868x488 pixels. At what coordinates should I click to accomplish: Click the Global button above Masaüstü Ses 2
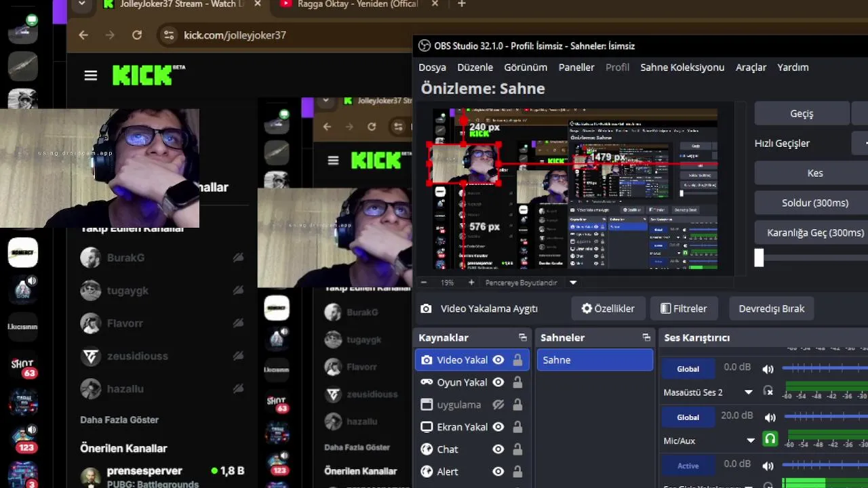tap(688, 369)
